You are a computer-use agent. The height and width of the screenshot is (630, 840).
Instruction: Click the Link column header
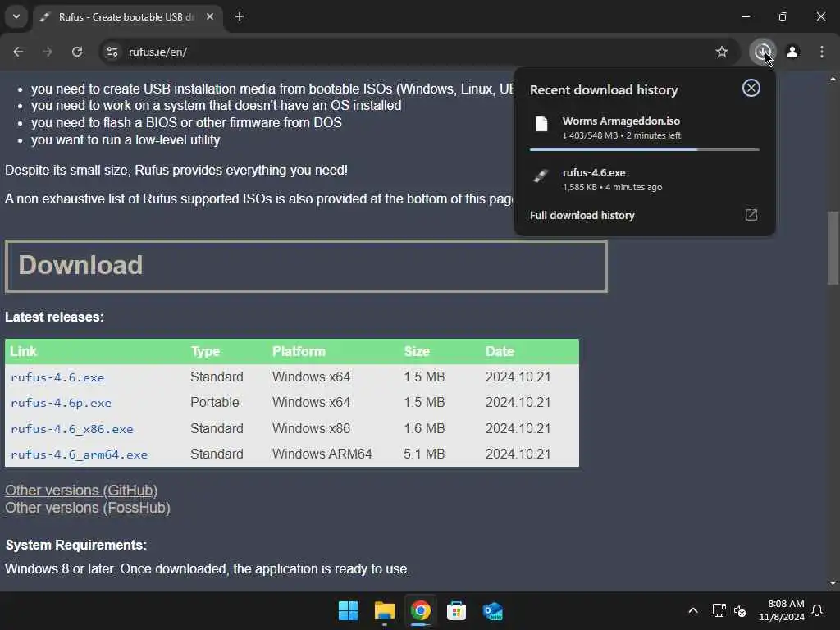[x=24, y=351]
